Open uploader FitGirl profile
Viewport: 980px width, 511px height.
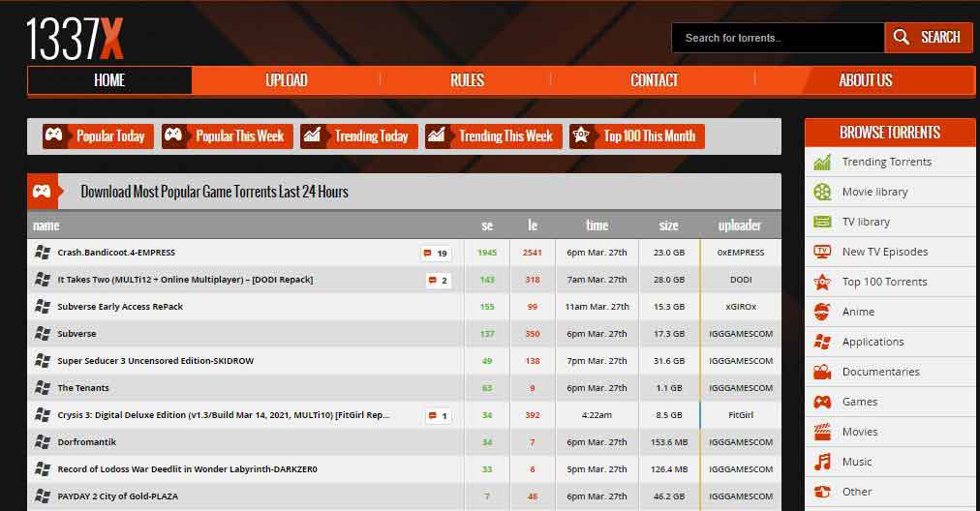(x=741, y=415)
